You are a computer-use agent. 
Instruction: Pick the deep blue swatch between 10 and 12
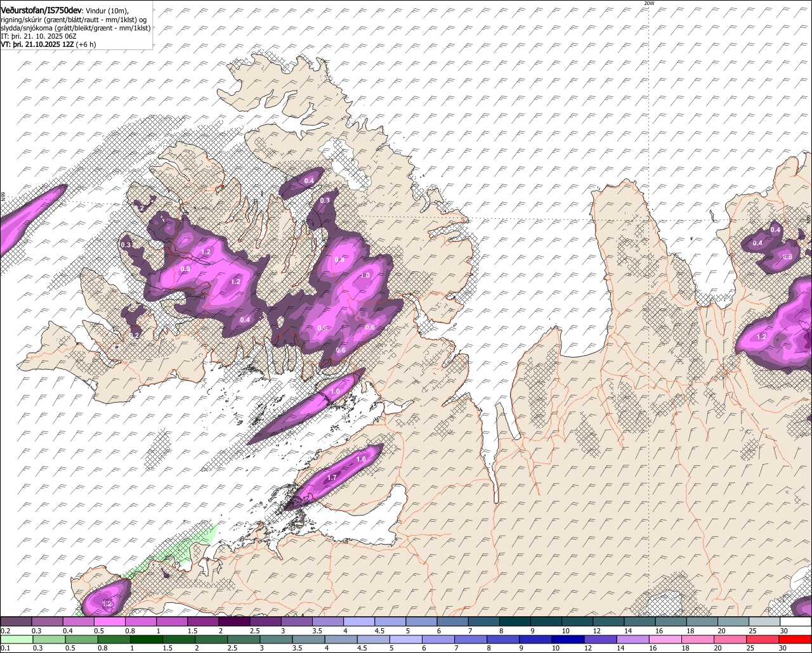click(x=567, y=639)
